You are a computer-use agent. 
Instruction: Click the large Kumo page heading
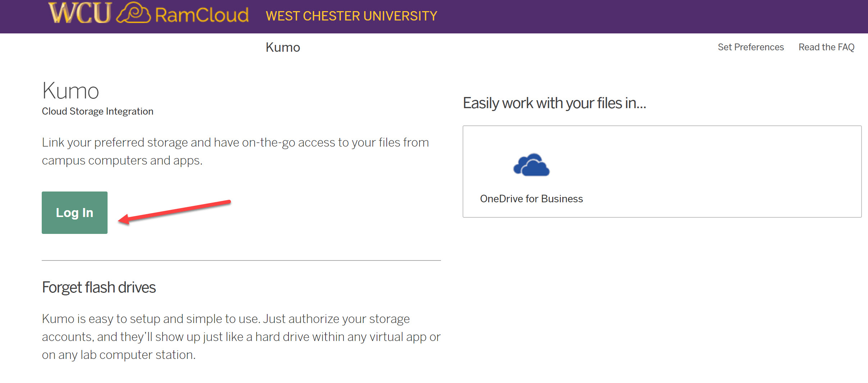[x=71, y=91]
